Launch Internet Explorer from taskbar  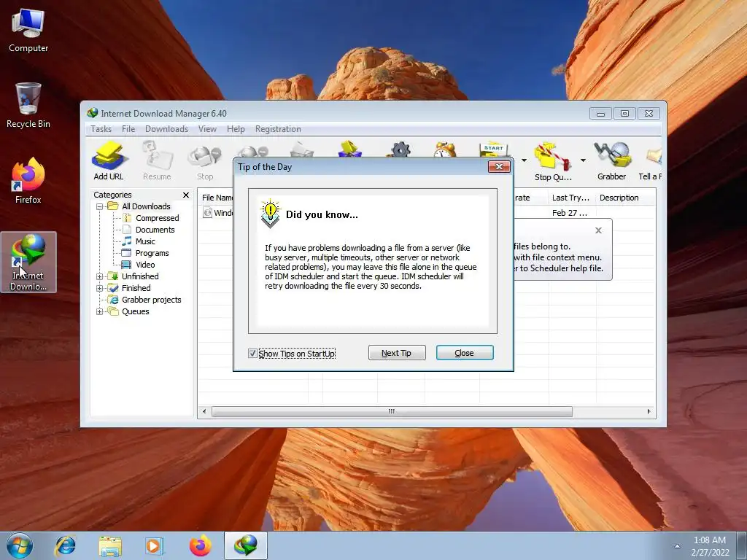pyautogui.click(x=65, y=545)
